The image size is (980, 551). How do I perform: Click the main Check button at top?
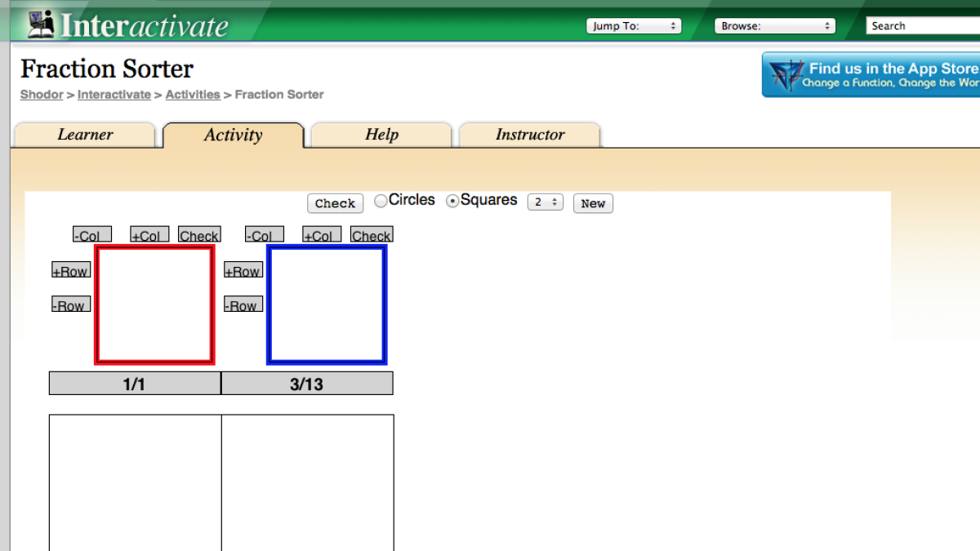335,203
